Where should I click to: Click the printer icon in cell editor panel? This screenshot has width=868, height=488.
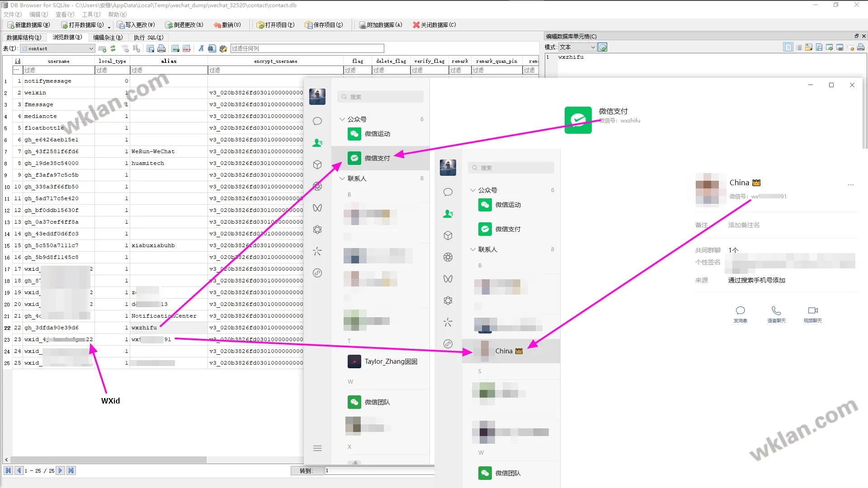tap(861, 47)
